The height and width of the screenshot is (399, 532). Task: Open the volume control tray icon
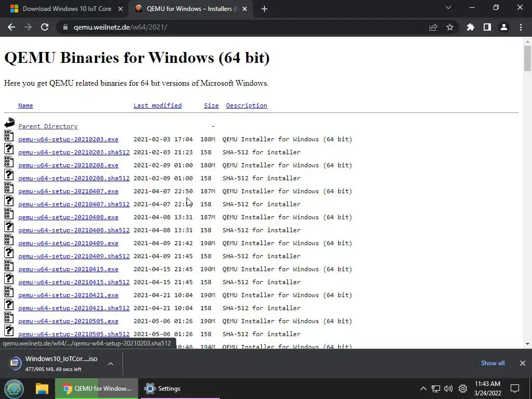(448, 389)
